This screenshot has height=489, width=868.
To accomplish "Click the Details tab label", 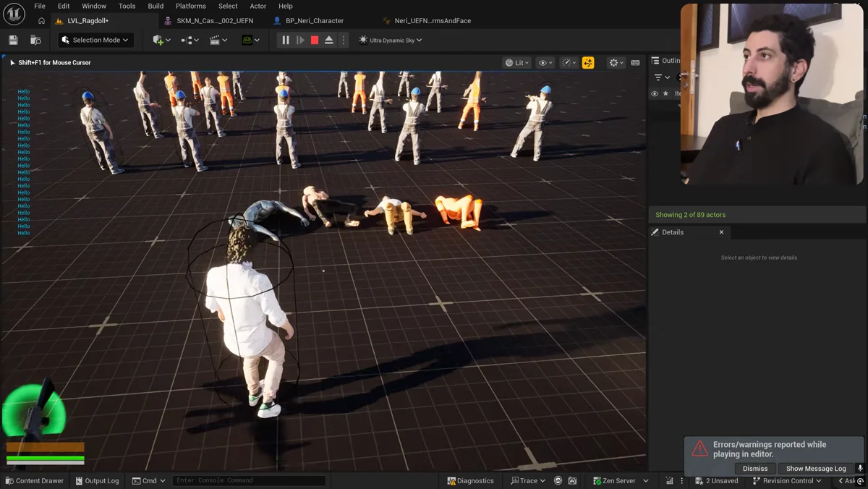I will tap(673, 232).
